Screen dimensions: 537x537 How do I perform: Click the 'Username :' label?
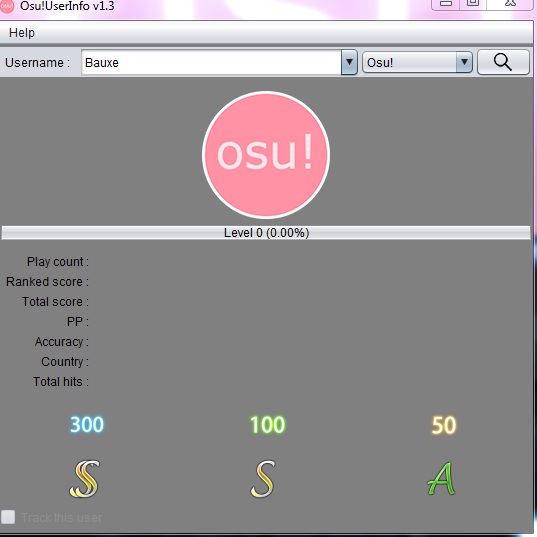(x=37, y=63)
